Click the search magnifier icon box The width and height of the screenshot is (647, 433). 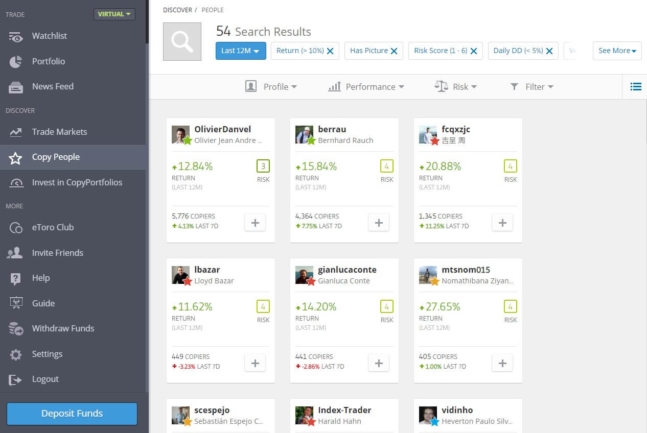pos(182,42)
